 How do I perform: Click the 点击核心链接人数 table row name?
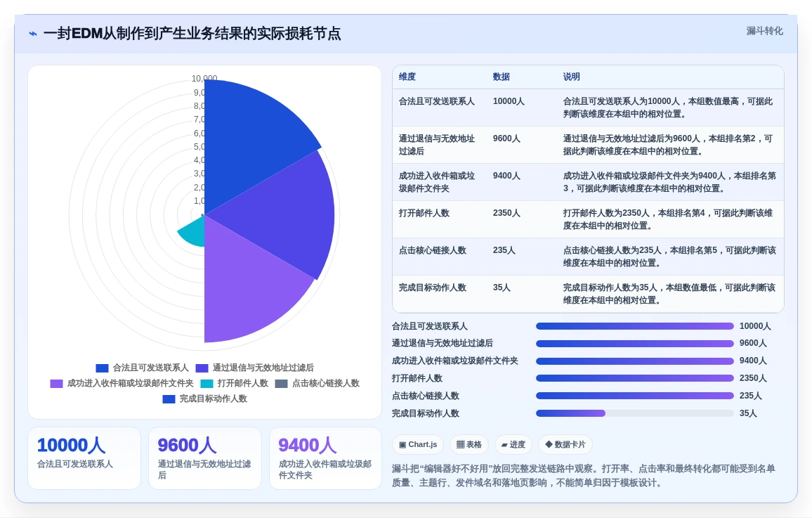tap(433, 251)
